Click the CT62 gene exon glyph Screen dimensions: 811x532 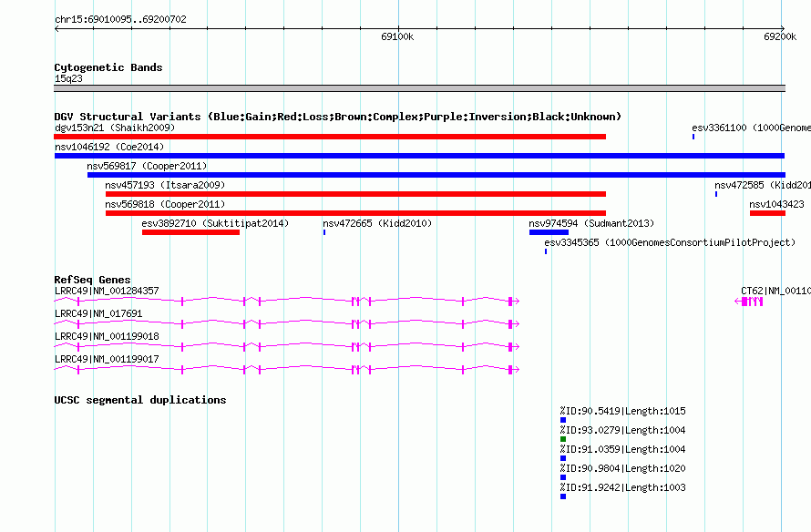[x=749, y=302]
